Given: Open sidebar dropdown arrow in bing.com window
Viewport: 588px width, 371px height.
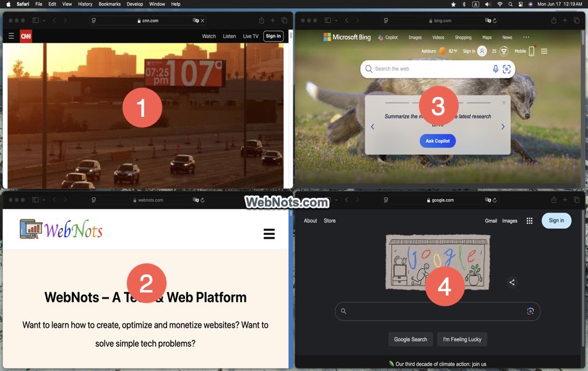Looking at the screenshot, I should tap(336, 20).
